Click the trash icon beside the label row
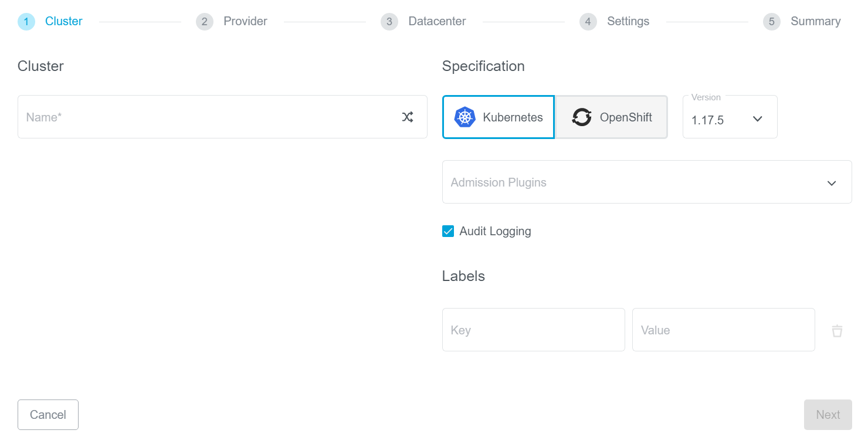Viewport: 868px width, 447px height. [x=837, y=330]
